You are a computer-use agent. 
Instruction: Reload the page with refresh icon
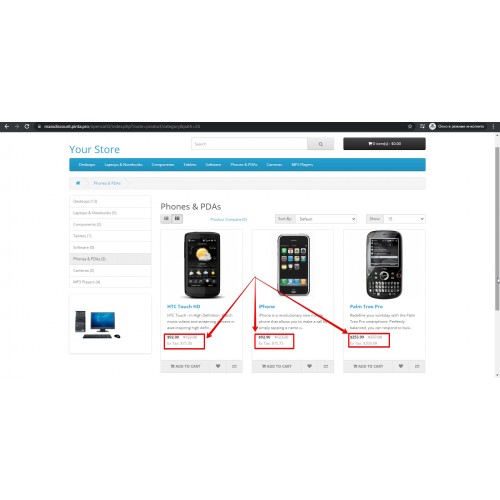27,127
